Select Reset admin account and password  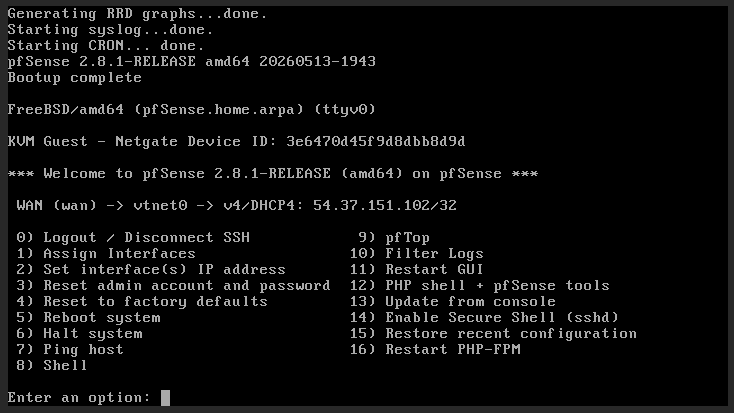pyautogui.click(x=173, y=285)
